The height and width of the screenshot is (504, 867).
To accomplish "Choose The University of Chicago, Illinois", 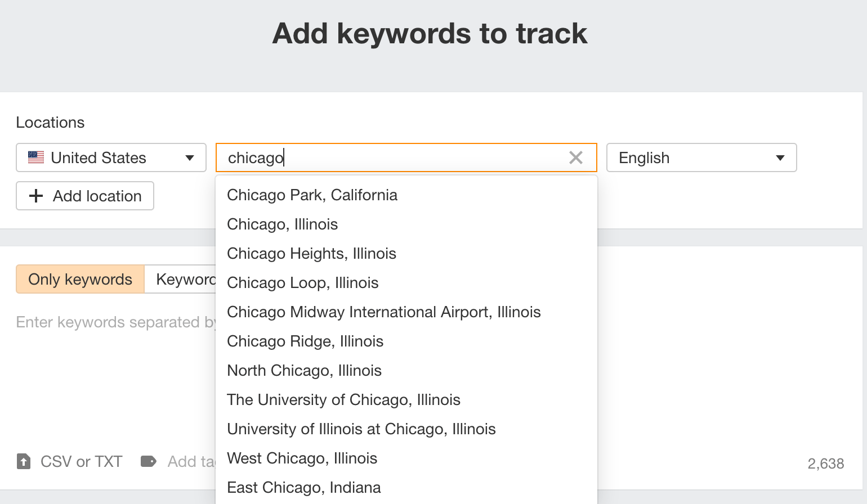I will (x=343, y=399).
